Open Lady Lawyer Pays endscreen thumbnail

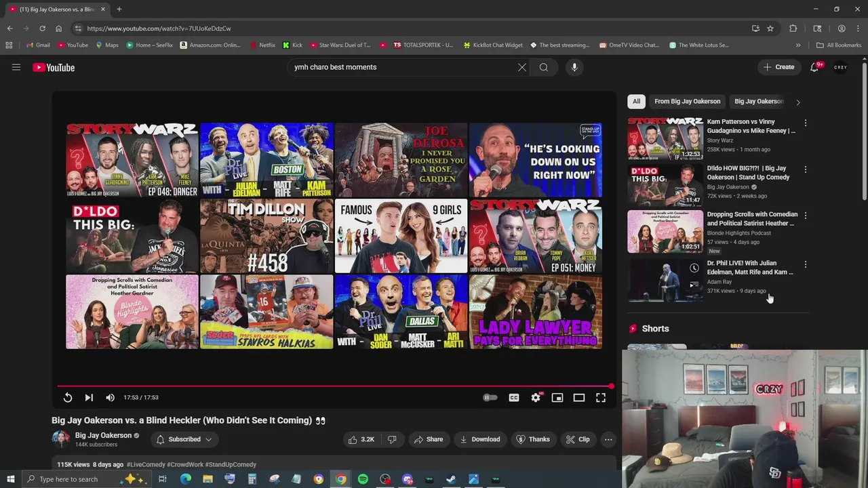[x=536, y=312]
